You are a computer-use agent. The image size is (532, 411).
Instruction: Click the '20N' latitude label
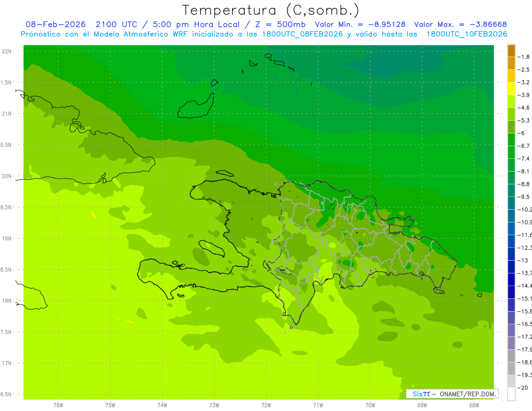[7, 176]
